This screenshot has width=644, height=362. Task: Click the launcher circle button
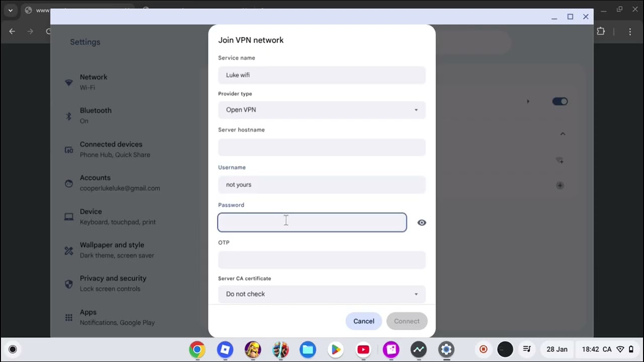click(x=13, y=349)
